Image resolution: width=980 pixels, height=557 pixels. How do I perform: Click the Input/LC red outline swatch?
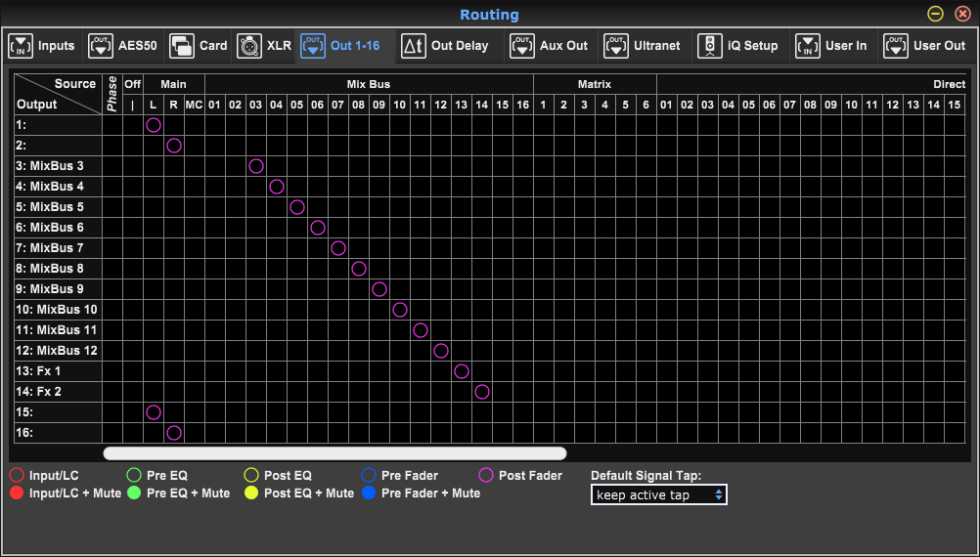point(17,475)
